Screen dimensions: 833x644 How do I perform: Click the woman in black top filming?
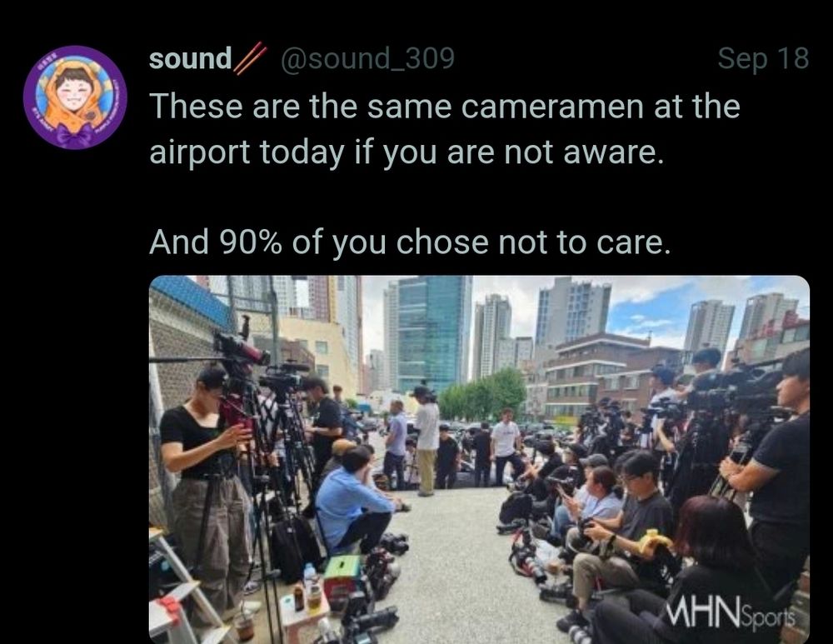click(206, 478)
